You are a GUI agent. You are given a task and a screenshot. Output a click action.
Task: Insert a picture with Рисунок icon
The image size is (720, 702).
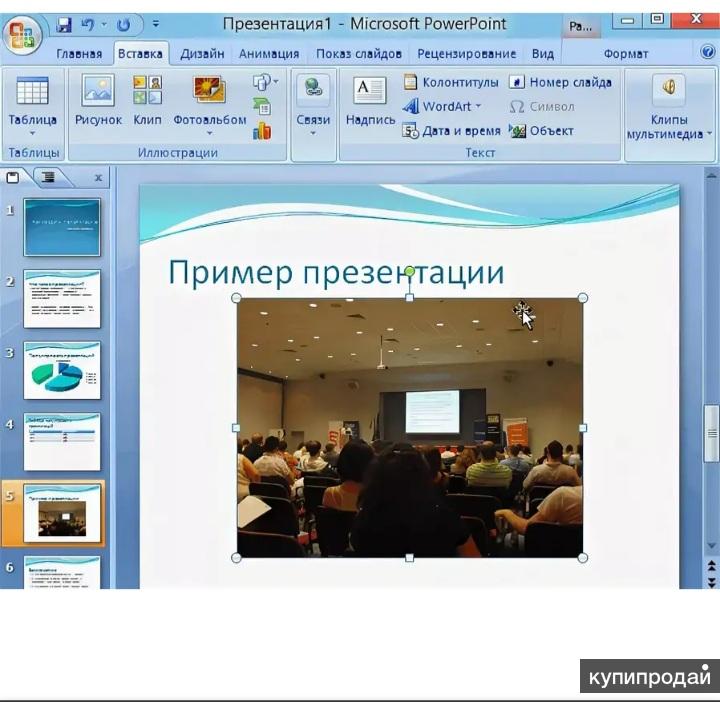[98, 100]
